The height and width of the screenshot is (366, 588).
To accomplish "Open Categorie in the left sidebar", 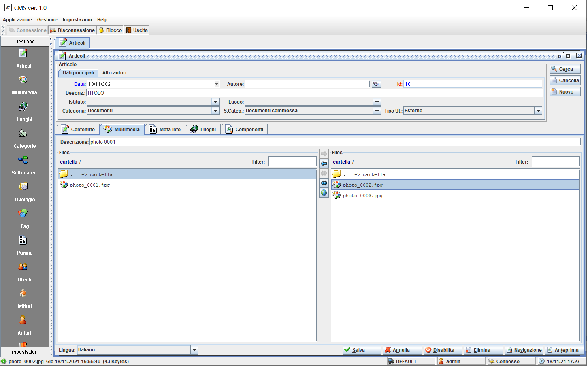I will [24, 139].
